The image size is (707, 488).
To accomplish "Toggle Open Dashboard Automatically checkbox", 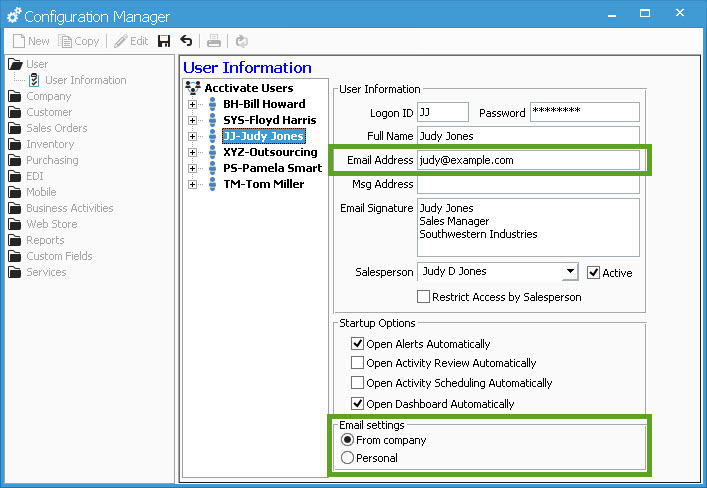I will (358, 404).
